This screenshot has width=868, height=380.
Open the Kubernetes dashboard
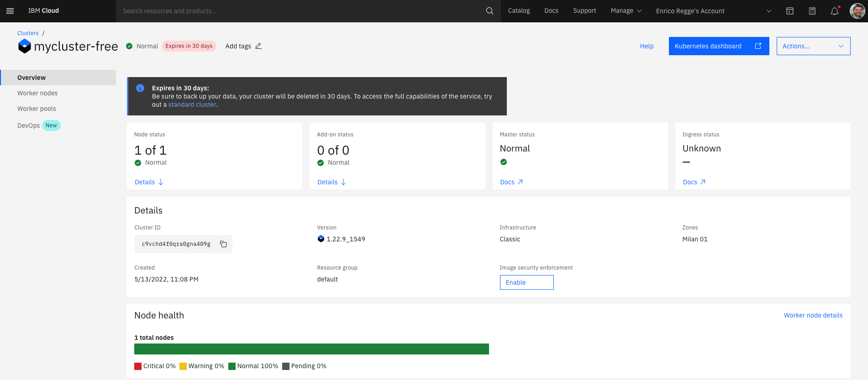719,46
